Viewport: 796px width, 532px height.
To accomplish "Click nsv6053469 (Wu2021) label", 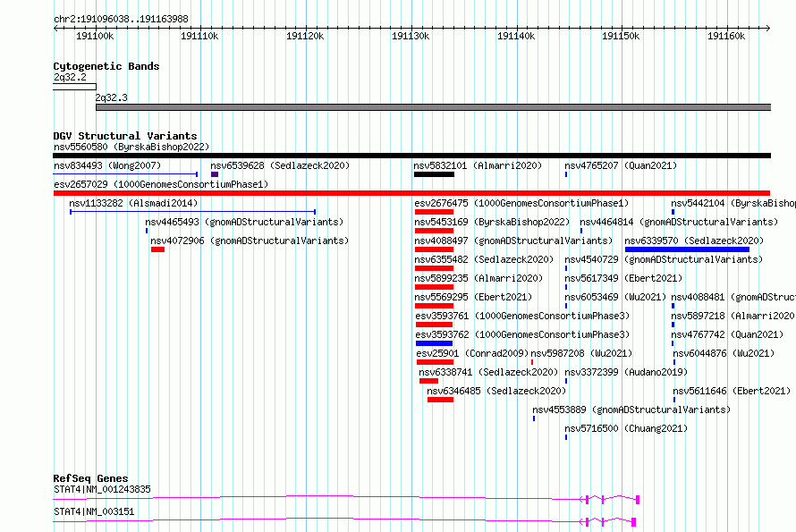I will [615, 298].
